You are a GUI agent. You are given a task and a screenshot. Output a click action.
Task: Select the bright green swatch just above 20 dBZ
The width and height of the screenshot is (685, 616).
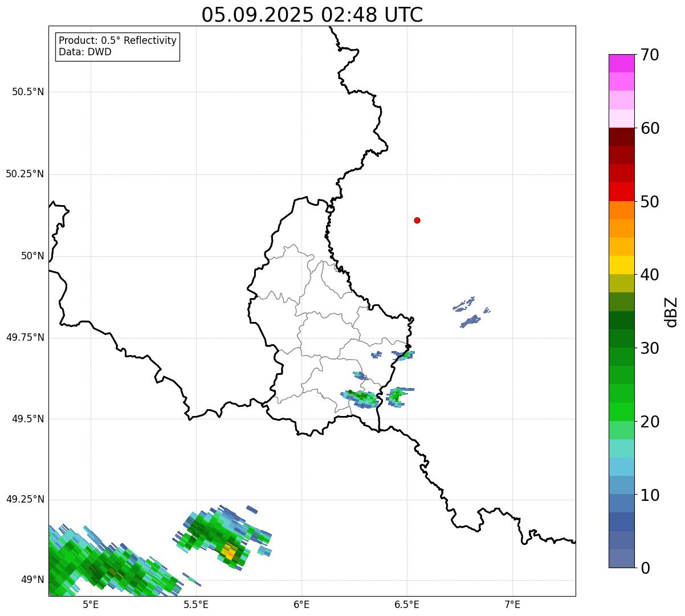click(622, 412)
